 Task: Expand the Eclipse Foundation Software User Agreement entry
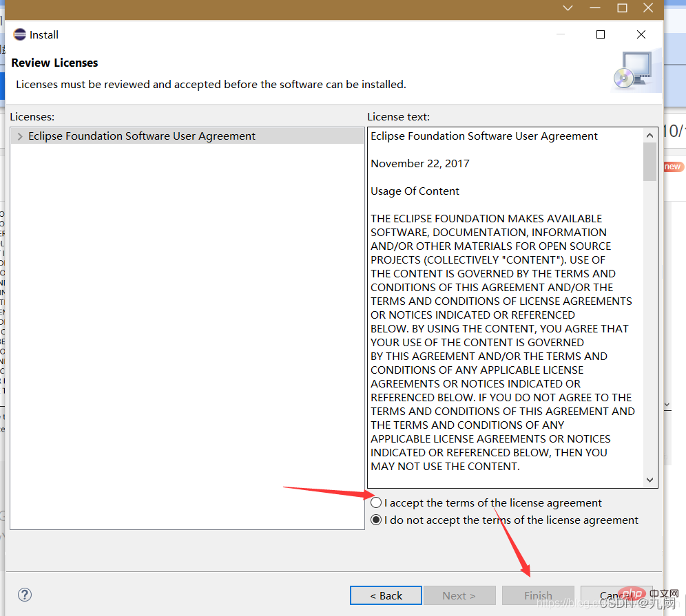tap(20, 136)
